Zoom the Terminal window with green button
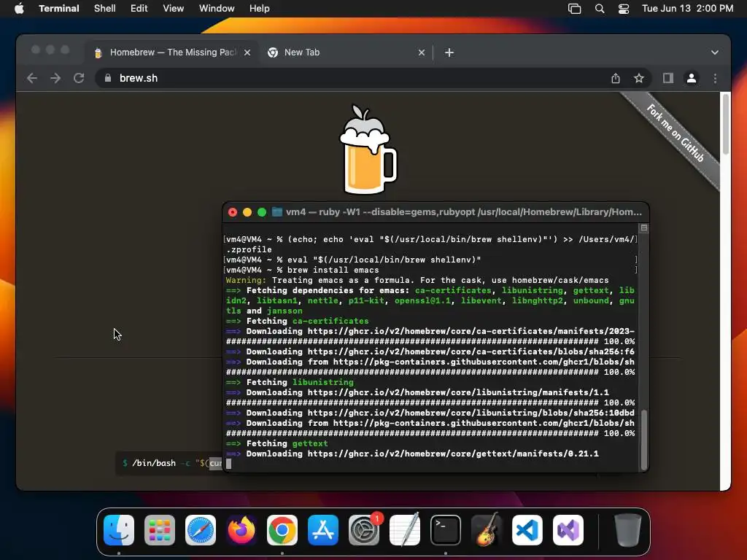Image resolution: width=747 pixels, height=560 pixels. [262, 212]
